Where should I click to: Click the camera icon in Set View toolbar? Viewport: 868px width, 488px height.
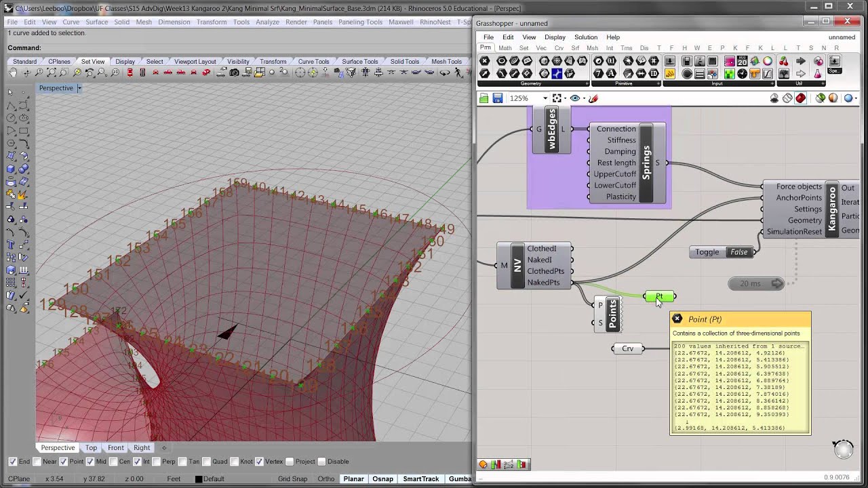tap(234, 73)
